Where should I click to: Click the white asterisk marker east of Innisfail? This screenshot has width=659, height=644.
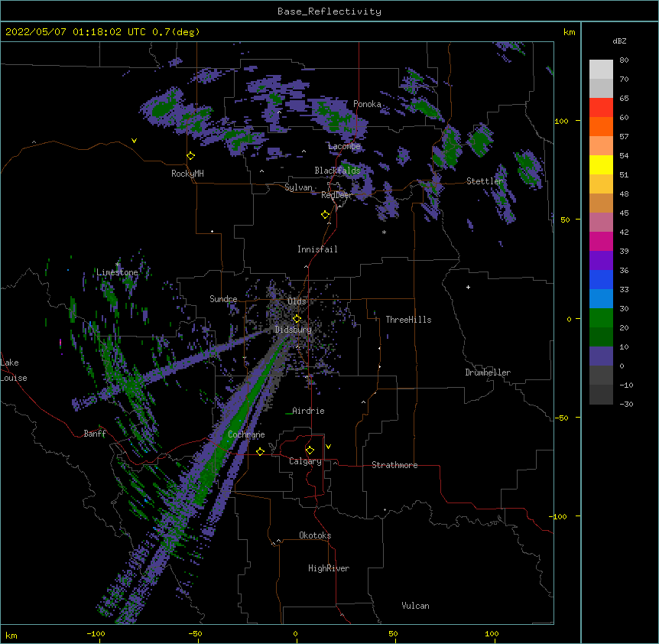tap(384, 232)
